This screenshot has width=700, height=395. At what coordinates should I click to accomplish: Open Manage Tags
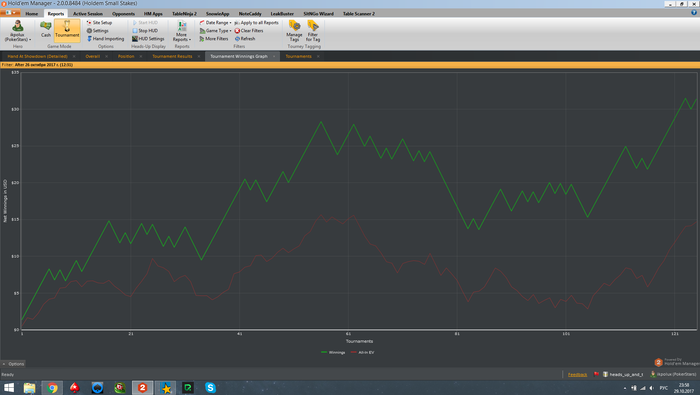click(294, 31)
